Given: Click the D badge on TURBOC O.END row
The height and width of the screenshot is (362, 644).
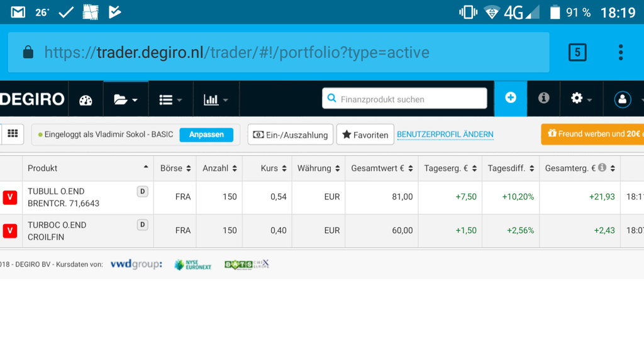Looking at the screenshot, I should [x=143, y=225].
